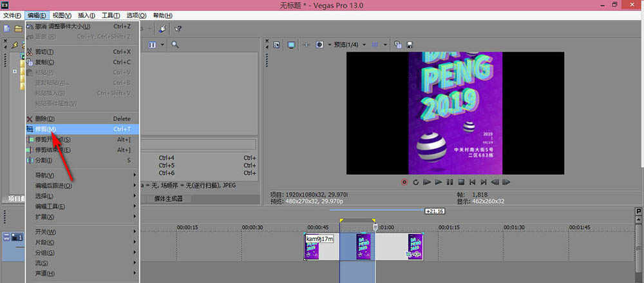Screen dimensions: 644x283
Task: Toggle the loop playback button
Action: 415,182
